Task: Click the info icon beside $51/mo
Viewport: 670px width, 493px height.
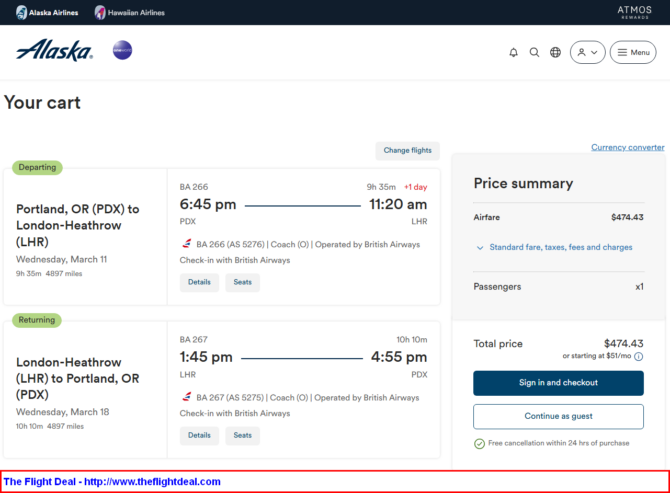Action: click(638, 356)
